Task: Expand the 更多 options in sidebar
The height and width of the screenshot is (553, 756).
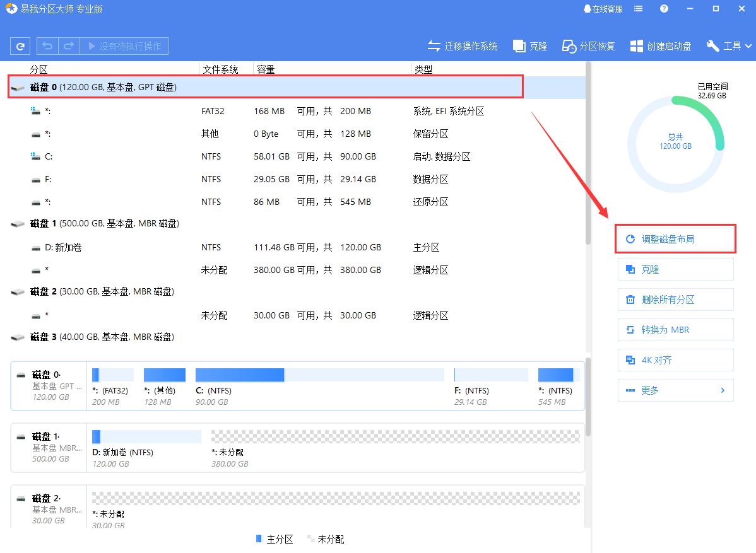Action: click(675, 390)
